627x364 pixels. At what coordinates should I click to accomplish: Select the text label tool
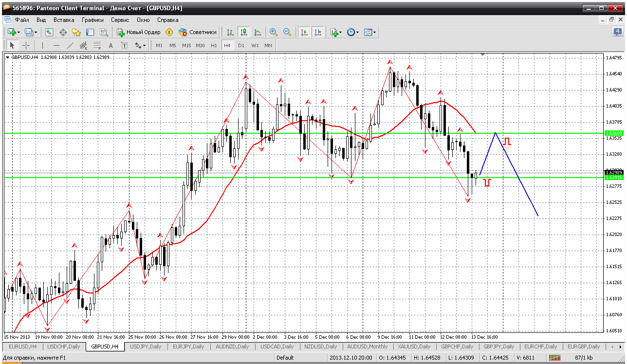click(124, 45)
